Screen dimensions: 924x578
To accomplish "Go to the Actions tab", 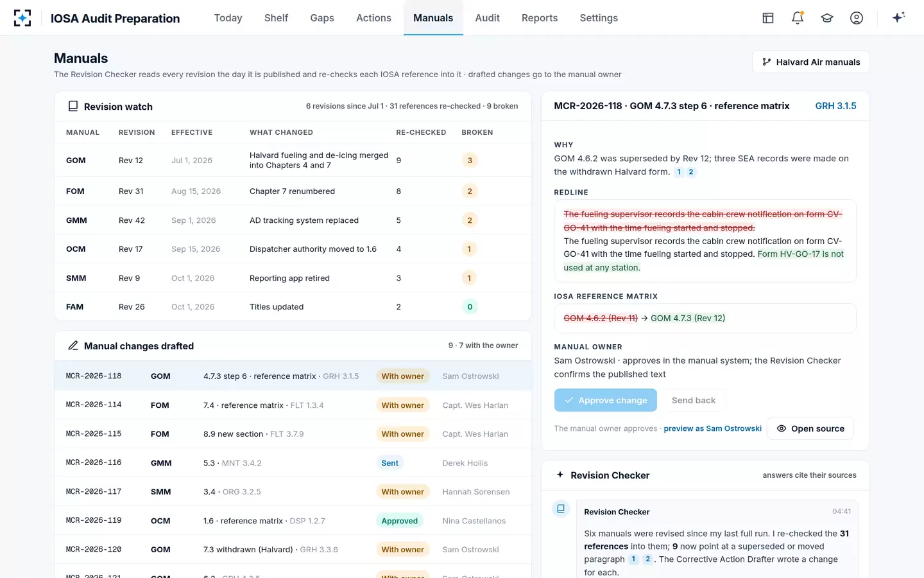I will click(373, 18).
